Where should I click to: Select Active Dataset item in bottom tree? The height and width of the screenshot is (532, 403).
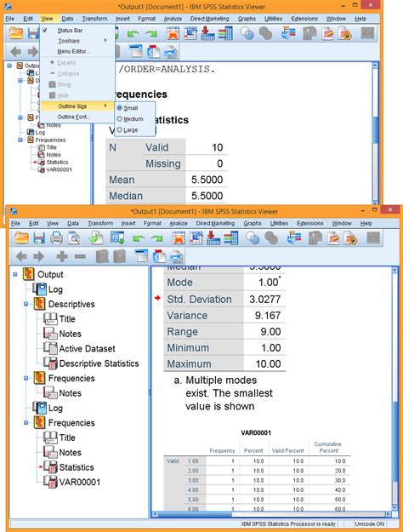(87, 348)
